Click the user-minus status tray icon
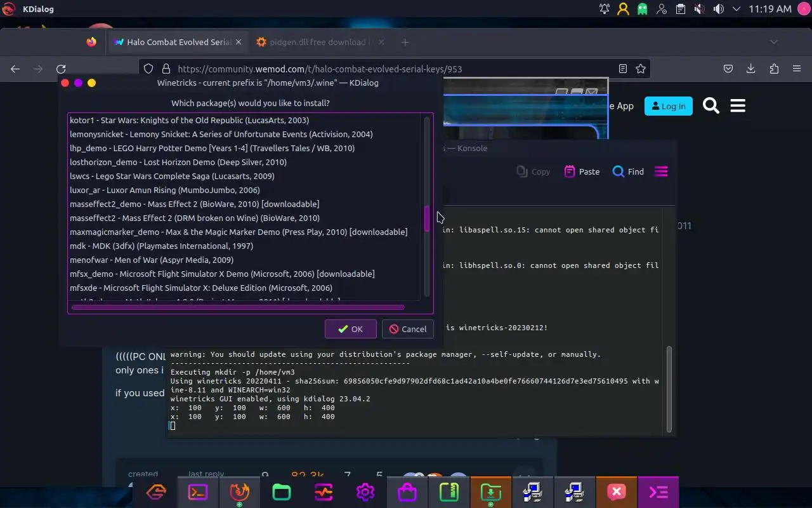This screenshot has height=508, width=812. coord(662,9)
